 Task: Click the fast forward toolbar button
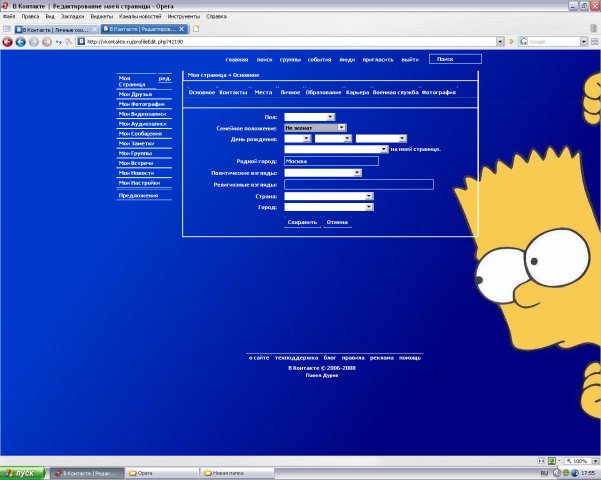(x=47, y=42)
